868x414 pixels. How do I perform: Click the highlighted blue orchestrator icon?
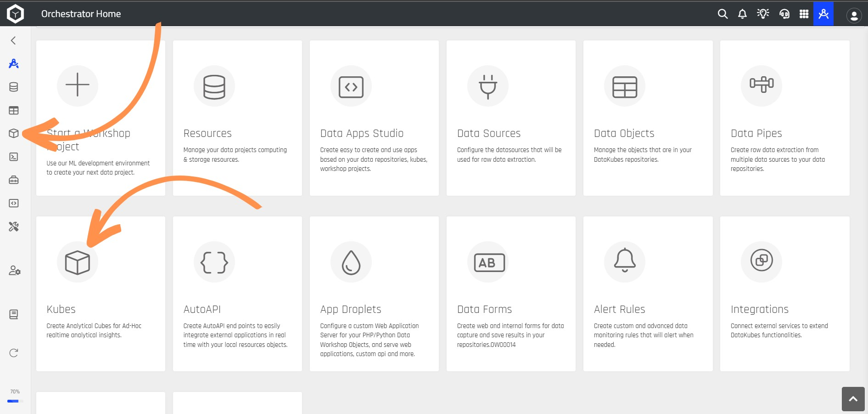pyautogui.click(x=823, y=14)
